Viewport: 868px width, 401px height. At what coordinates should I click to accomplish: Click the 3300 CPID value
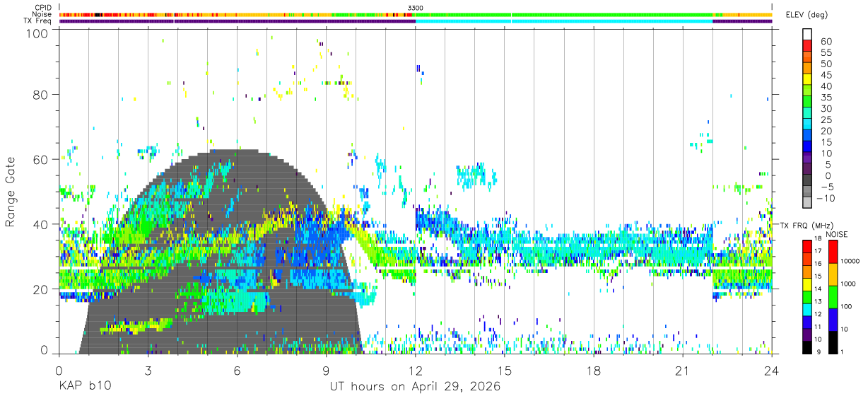[x=416, y=8]
